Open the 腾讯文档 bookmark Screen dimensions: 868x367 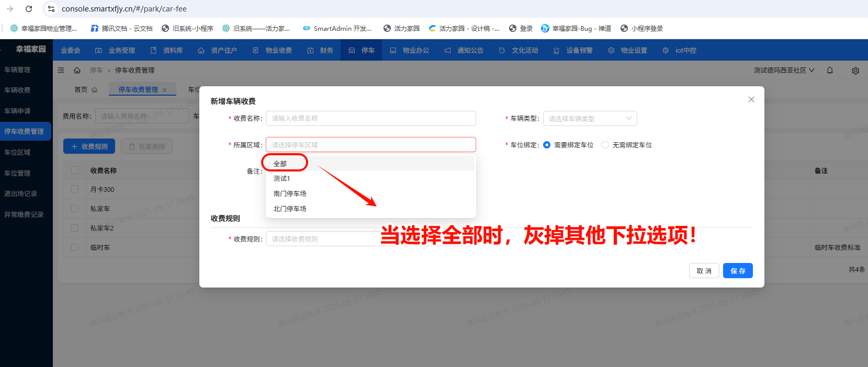coord(121,29)
